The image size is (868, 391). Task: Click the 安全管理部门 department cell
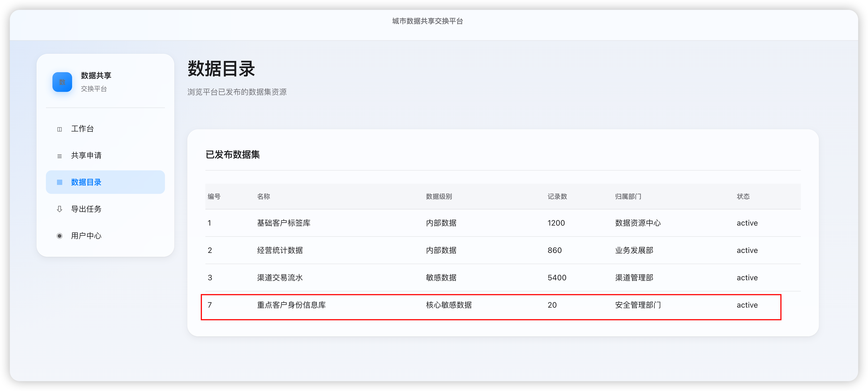pos(638,305)
